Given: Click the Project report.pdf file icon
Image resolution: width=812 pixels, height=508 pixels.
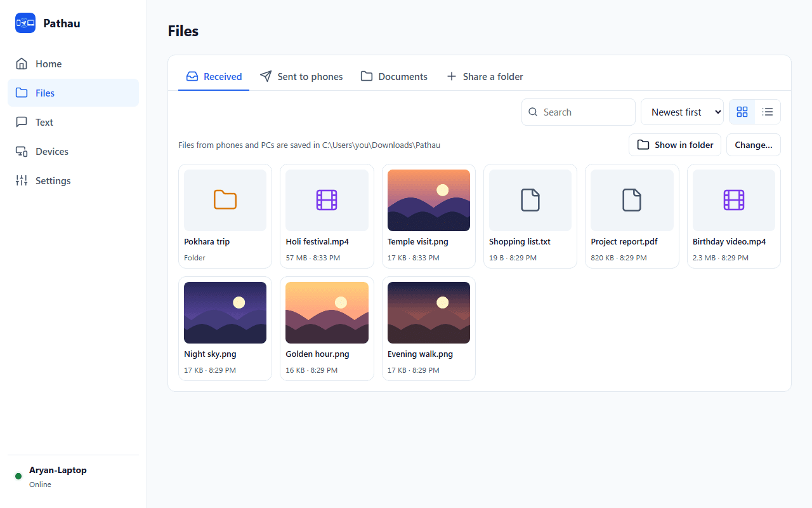Looking at the screenshot, I should pyautogui.click(x=632, y=200).
